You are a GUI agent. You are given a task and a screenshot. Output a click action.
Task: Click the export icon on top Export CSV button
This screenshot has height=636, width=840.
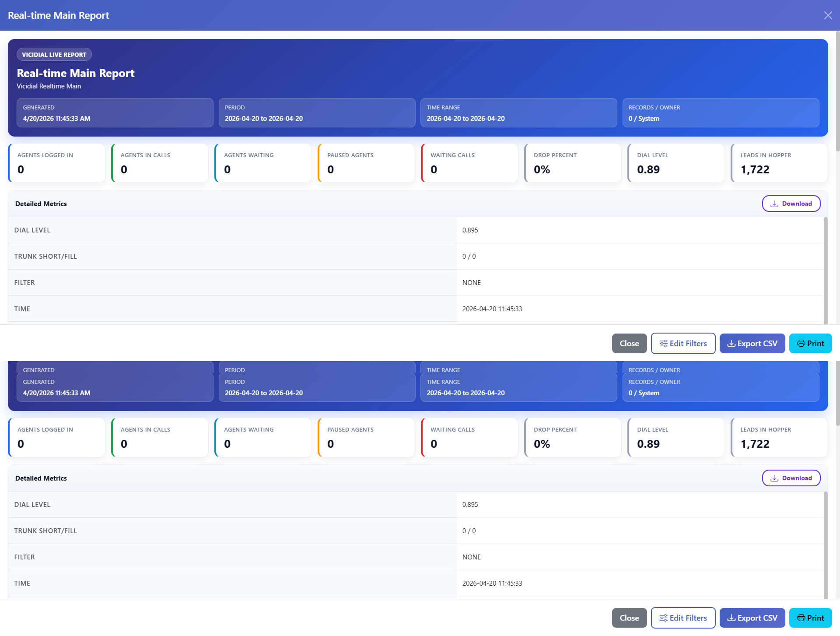click(732, 343)
